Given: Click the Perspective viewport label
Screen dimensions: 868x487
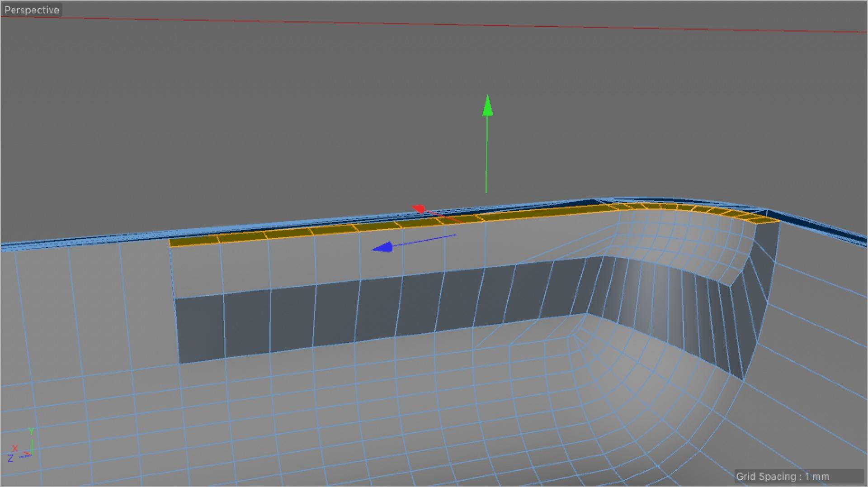Looking at the screenshot, I should (32, 10).
